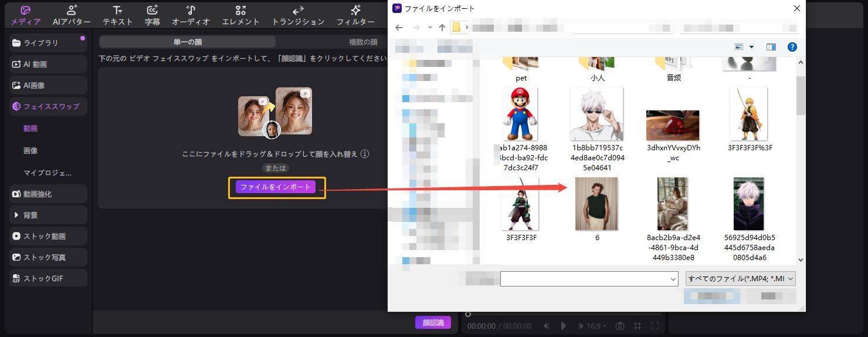Select the テキスト (Text) toolbar icon
The image size is (868, 337).
click(117, 15)
